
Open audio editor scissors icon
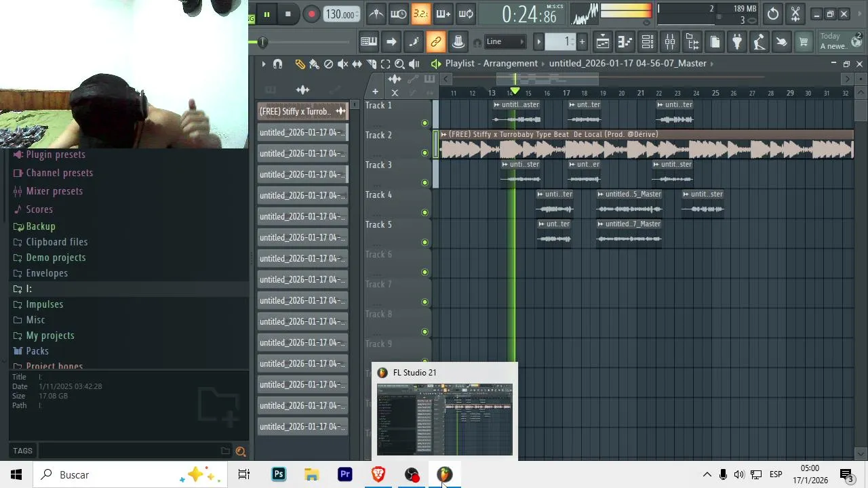point(795,14)
